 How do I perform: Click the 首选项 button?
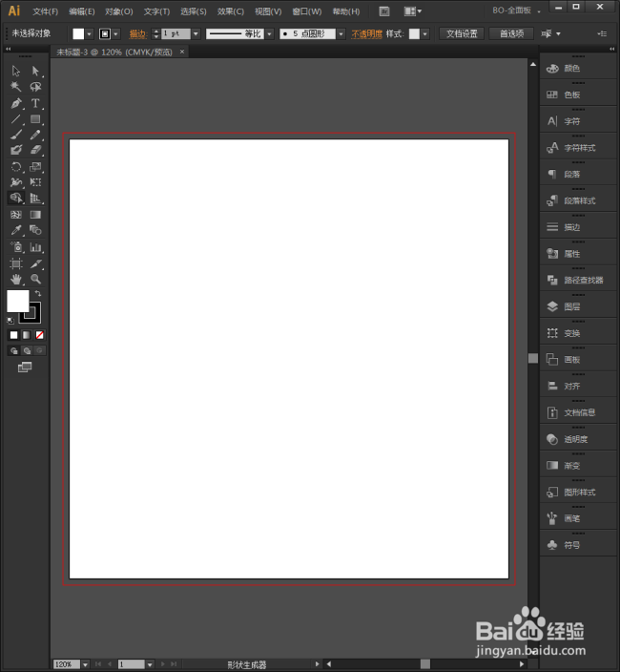pos(511,33)
